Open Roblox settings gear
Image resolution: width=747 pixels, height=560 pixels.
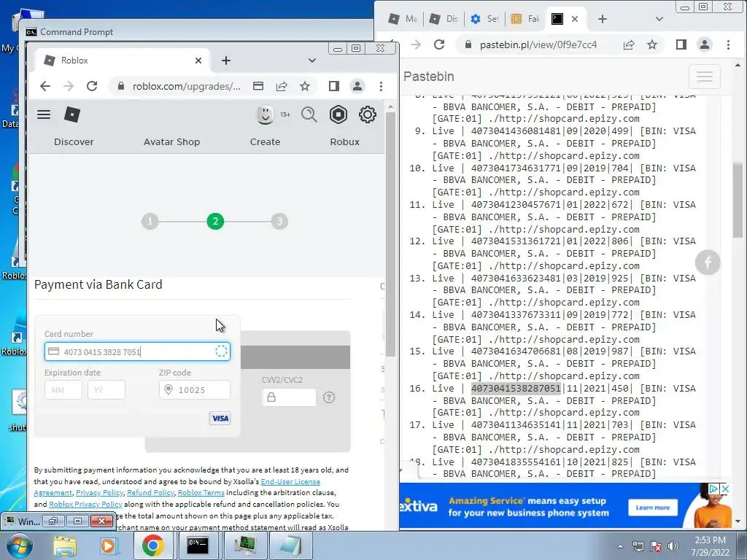pos(368,114)
